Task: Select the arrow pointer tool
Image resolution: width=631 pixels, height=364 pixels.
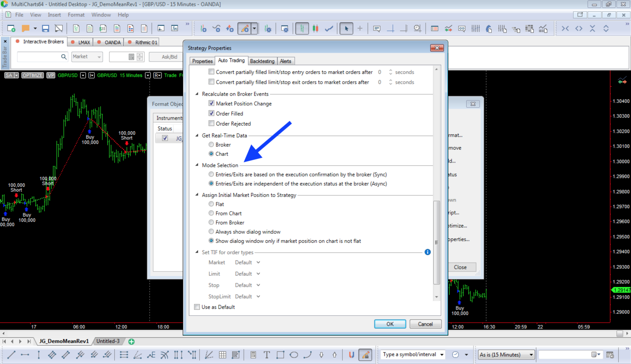Action: (346, 28)
